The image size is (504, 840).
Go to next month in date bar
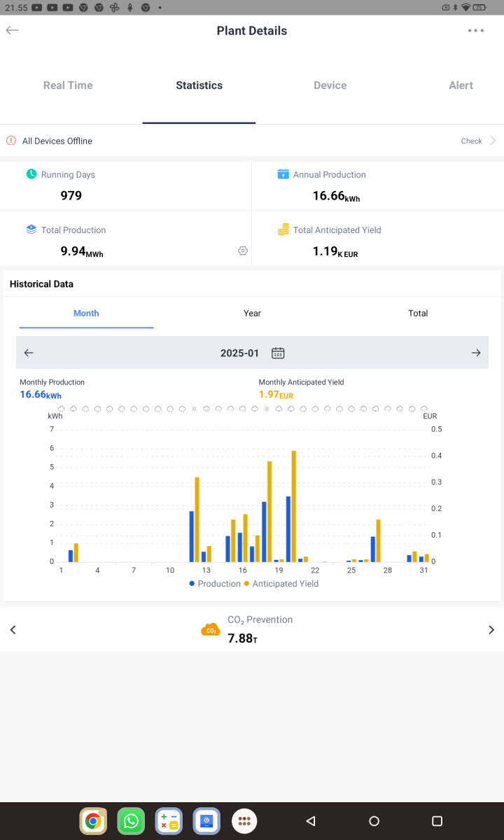click(x=476, y=353)
